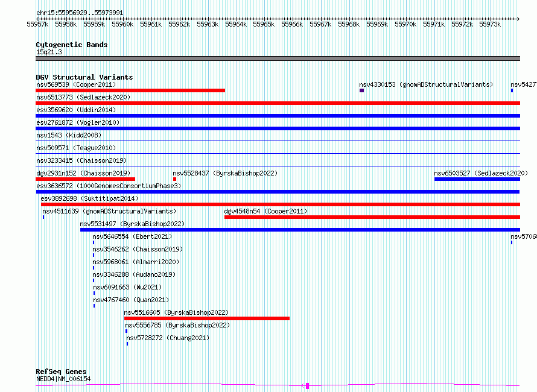Click the small purple nsv4330153 marker
The height and width of the screenshot is (392, 537).
(x=361, y=90)
